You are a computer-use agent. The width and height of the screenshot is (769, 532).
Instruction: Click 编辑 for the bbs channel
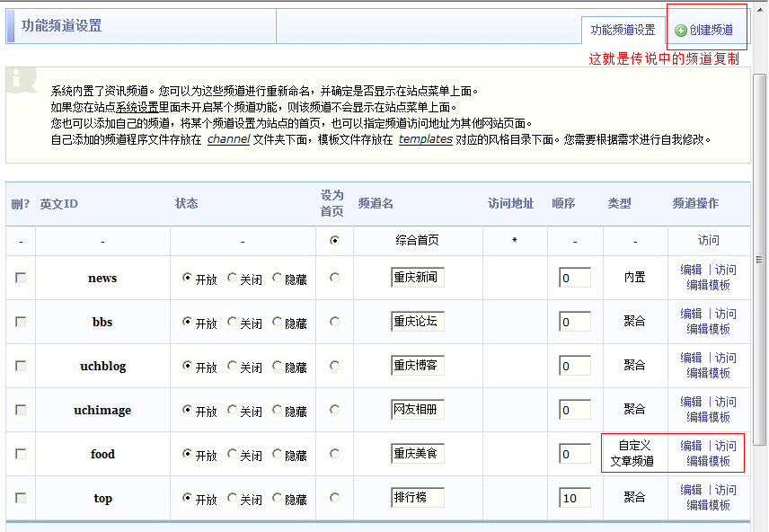click(x=691, y=314)
